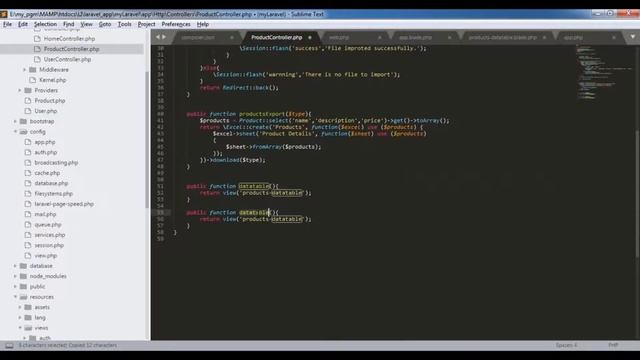
Task: Expand the database folder arrow
Action: [15, 266]
